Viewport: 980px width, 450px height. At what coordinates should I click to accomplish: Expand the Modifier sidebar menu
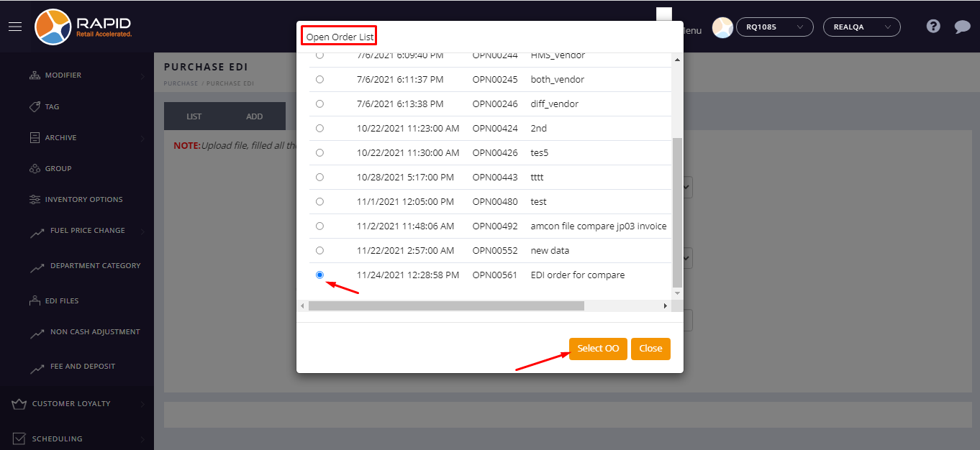63,75
